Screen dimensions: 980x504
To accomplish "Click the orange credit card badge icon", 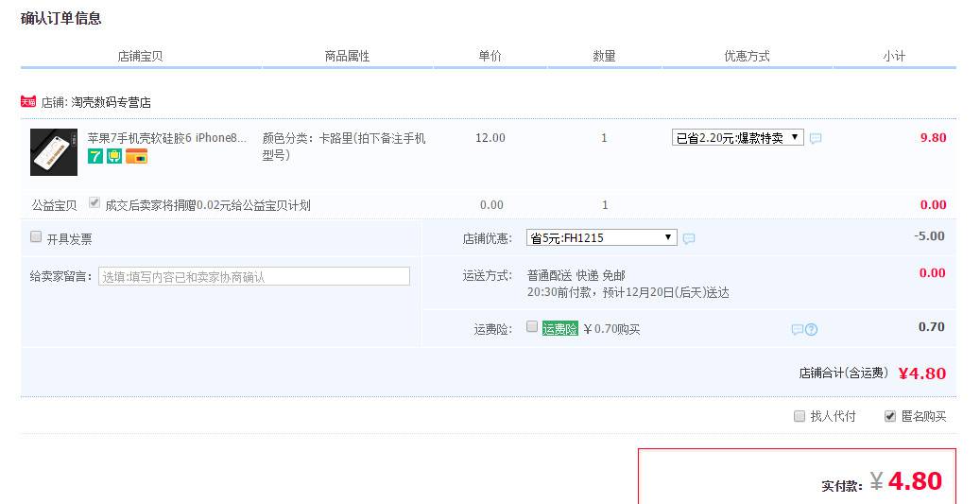I will click(136, 156).
